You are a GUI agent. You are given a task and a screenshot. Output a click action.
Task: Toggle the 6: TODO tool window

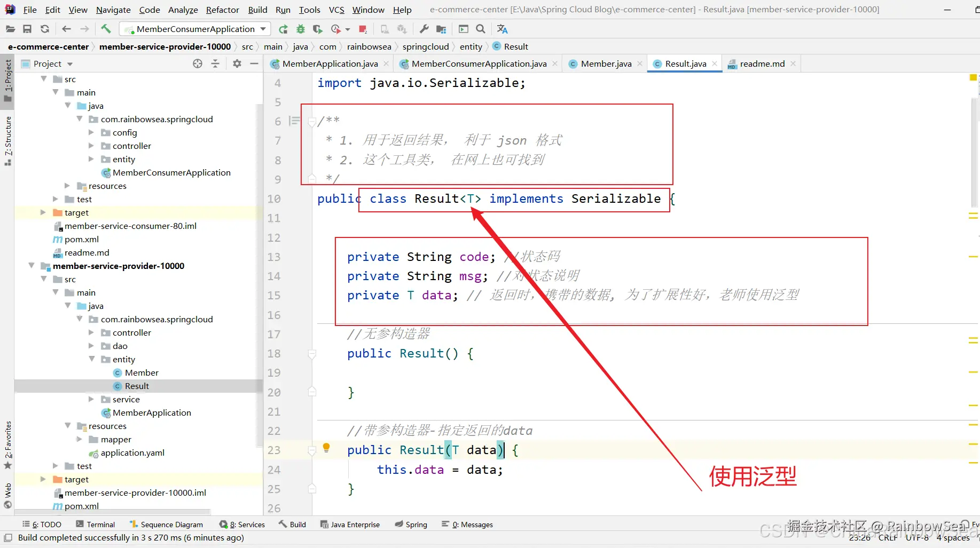42,525
